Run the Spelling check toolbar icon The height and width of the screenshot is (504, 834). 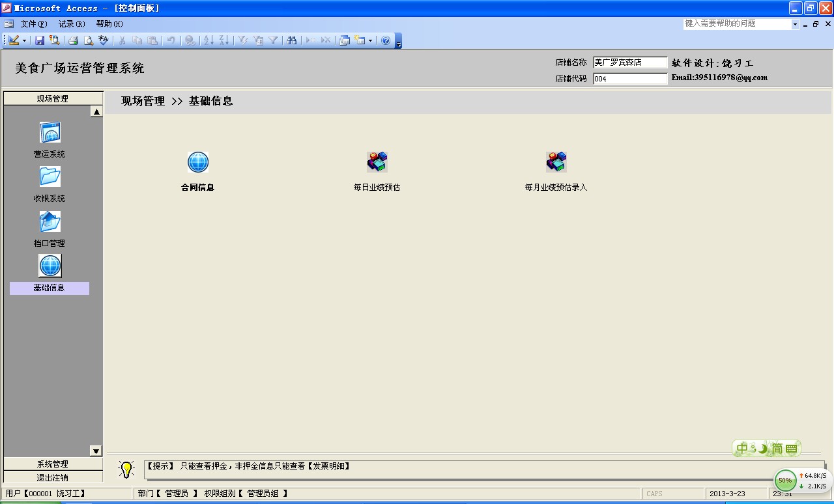point(103,40)
